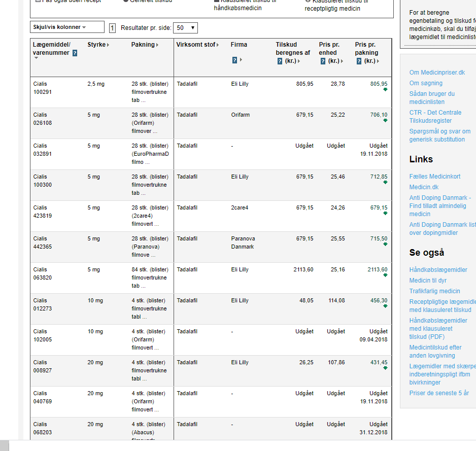Select the Cialis 100300 product entry
The height and width of the screenshot is (451, 476).
point(42,181)
